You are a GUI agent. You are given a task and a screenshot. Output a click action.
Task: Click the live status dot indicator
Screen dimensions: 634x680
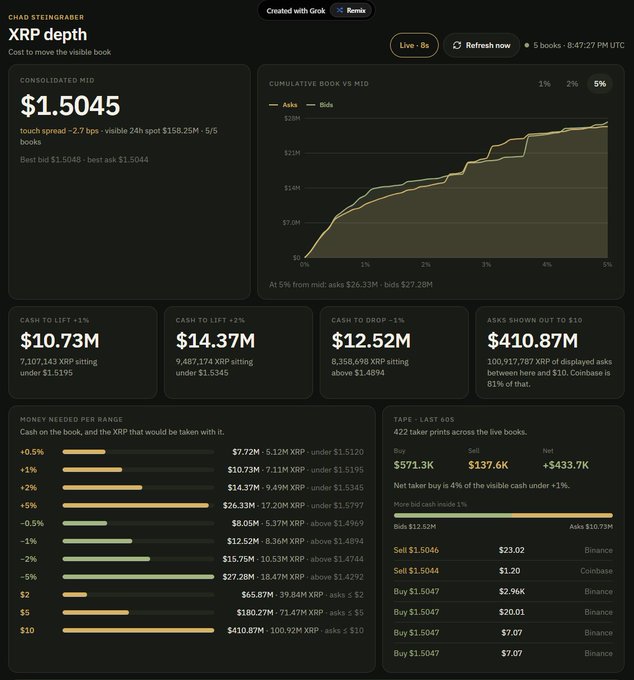526,45
